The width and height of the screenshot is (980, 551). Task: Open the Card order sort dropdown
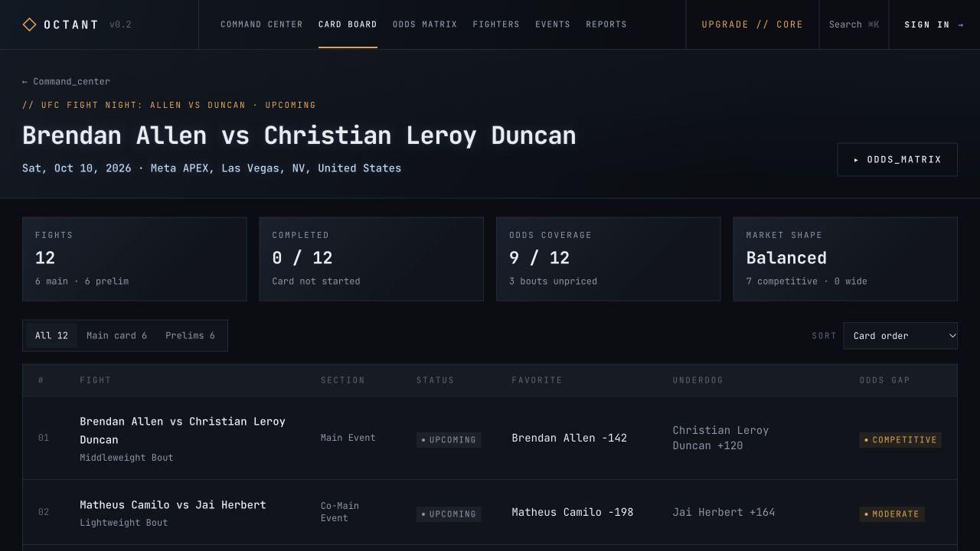(x=900, y=335)
